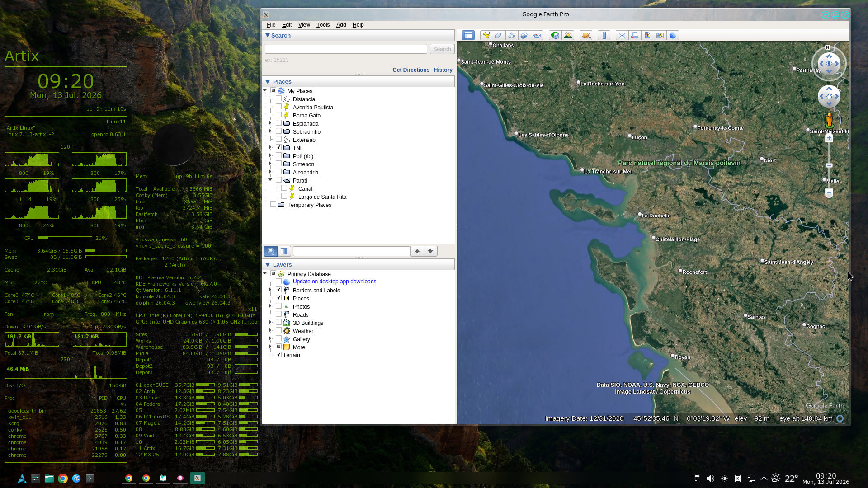Move selected place up with arrow
Viewport: 868px width, 488px height.
[x=417, y=251]
